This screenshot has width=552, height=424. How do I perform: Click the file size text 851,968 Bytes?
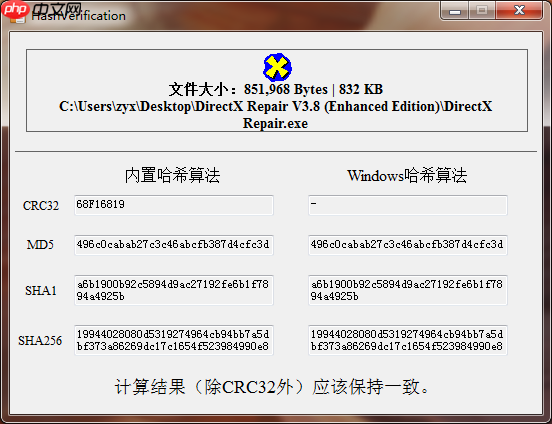click(x=286, y=89)
